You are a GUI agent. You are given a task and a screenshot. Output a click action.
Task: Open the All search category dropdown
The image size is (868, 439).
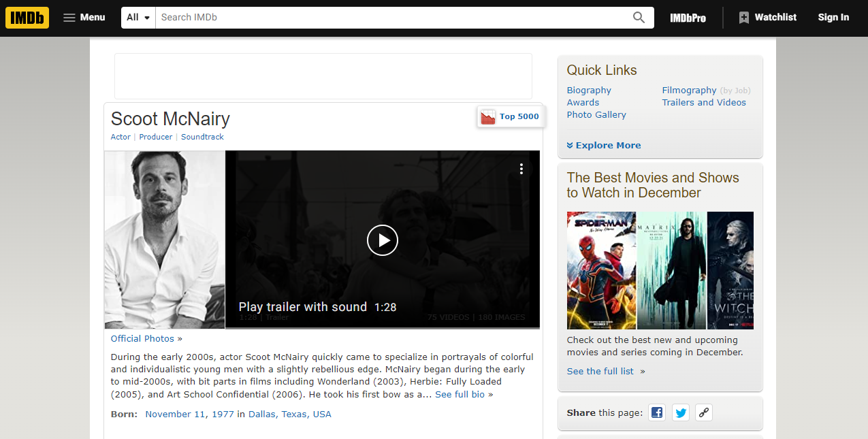(x=138, y=18)
